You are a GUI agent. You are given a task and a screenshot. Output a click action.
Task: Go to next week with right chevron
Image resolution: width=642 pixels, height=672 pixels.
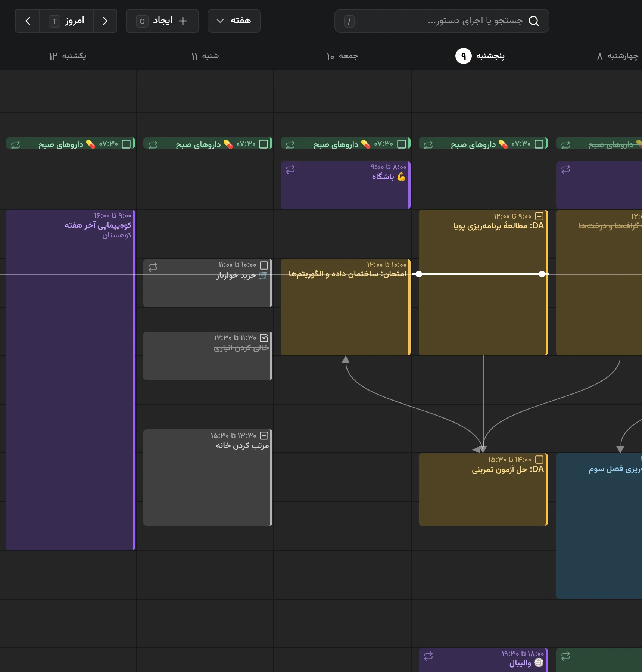point(105,21)
